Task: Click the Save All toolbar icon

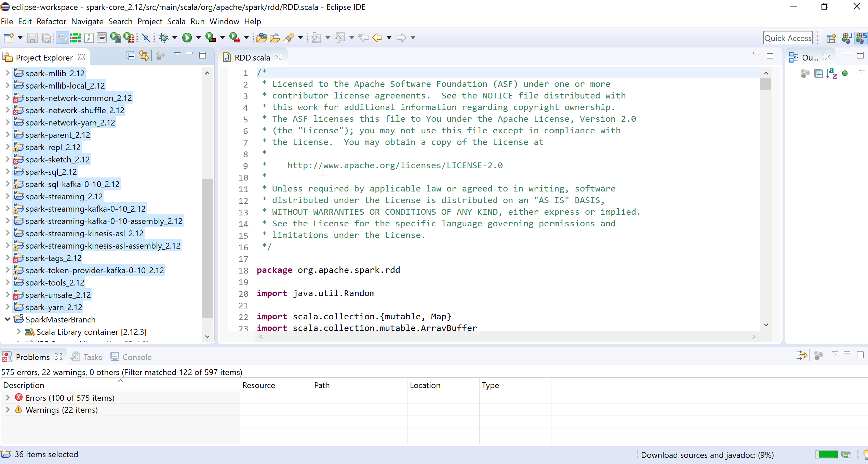Action: point(46,38)
